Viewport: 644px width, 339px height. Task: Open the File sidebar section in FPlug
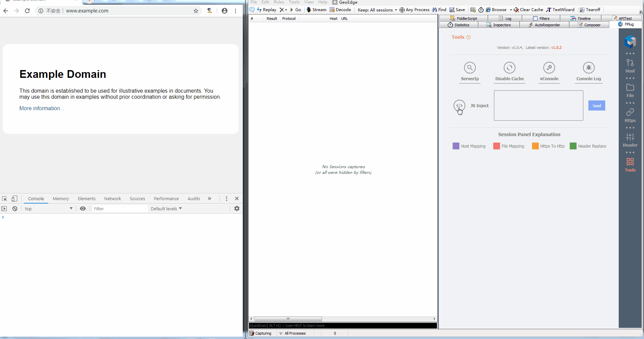[x=630, y=91]
